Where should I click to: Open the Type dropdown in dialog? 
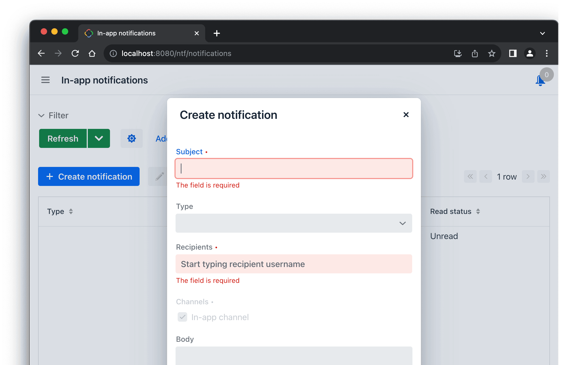(x=294, y=223)
